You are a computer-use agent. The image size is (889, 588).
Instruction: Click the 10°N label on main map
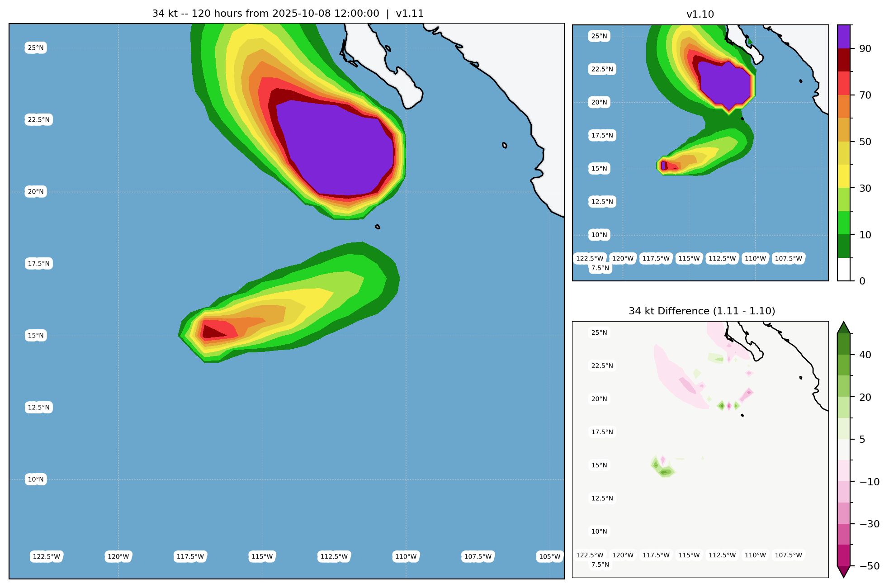coord(36,479)
